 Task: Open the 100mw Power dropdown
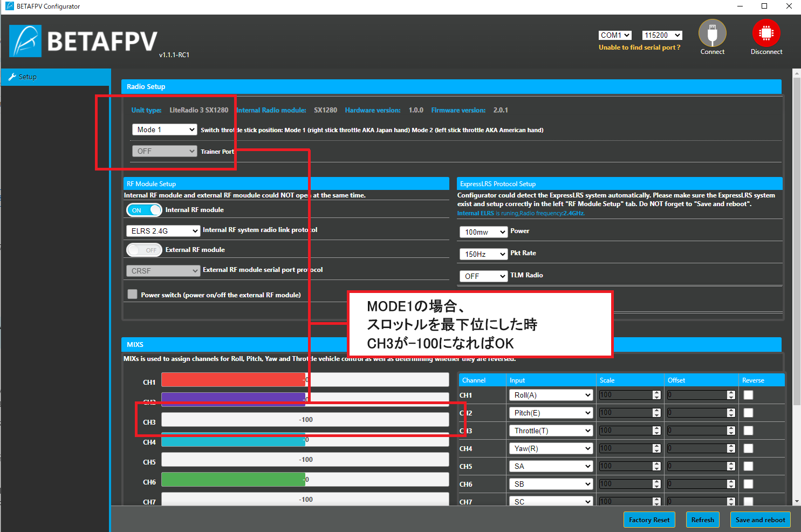483,232
